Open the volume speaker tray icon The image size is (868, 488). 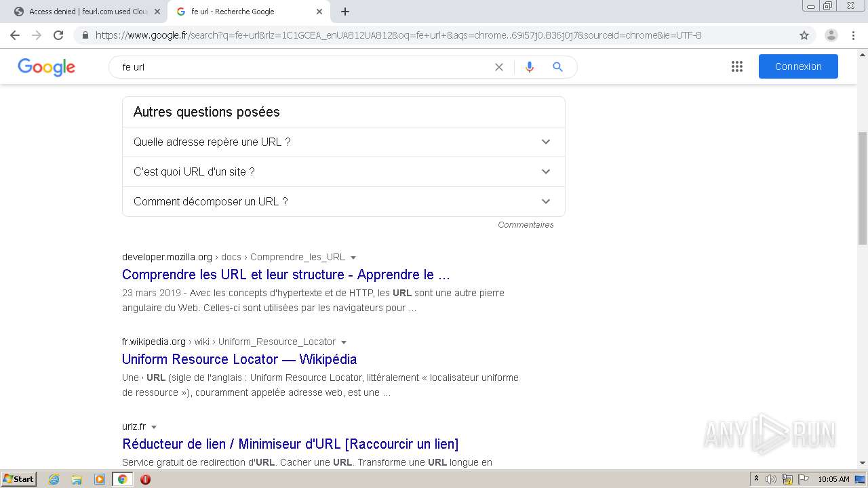point(771,479)
